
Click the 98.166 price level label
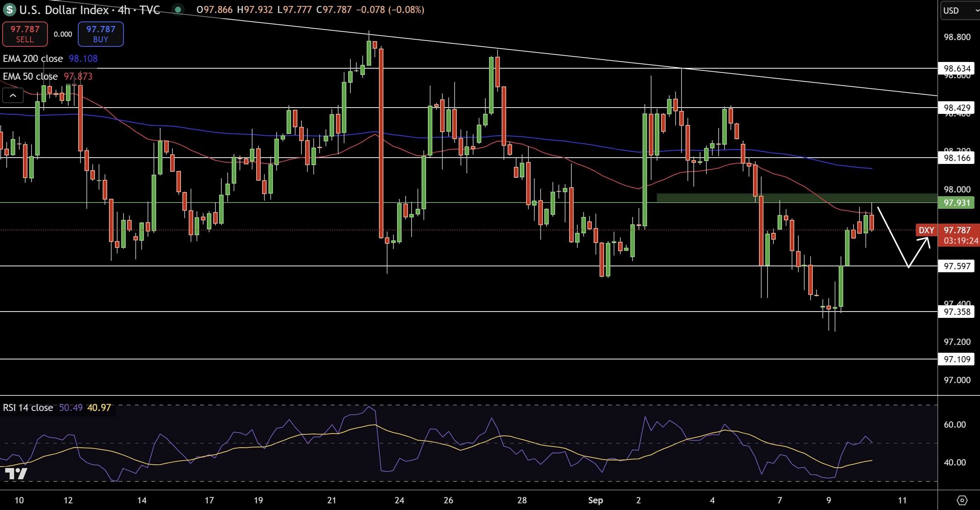coord(957,158)
